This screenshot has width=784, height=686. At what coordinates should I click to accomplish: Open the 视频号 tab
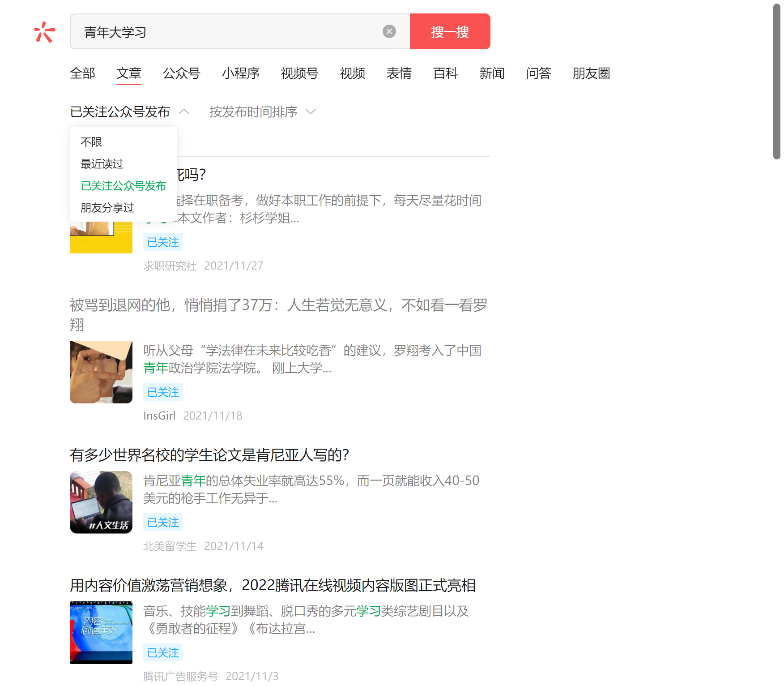point(300,73)
